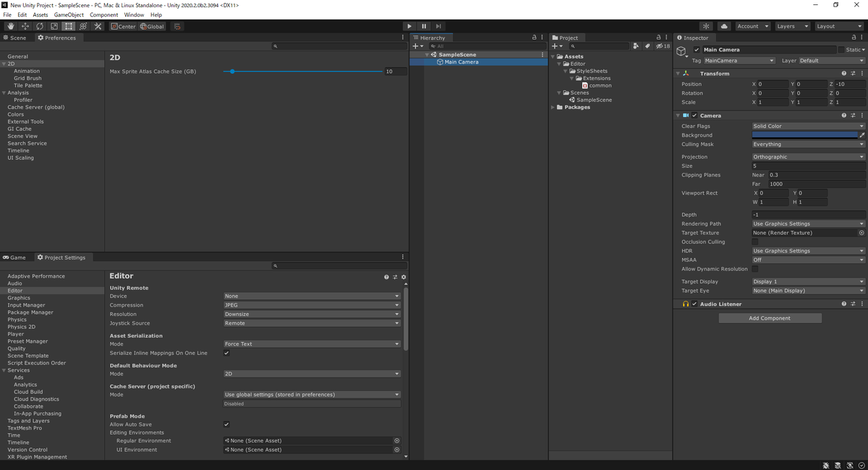Open custom editor tools wrench icon
This screenshot has height=470, width=868.
tap(98, 26)
